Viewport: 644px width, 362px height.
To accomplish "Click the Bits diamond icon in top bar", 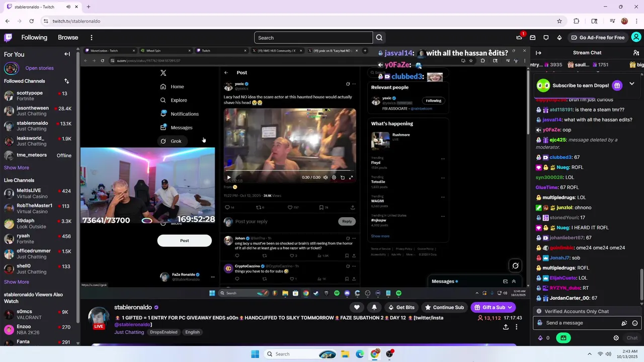I will pos(559,37).
